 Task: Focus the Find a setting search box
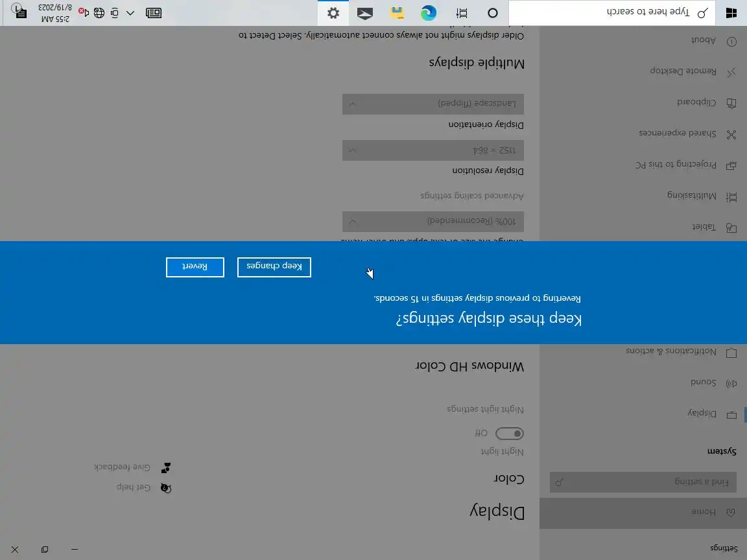click(x=643, y=482)
